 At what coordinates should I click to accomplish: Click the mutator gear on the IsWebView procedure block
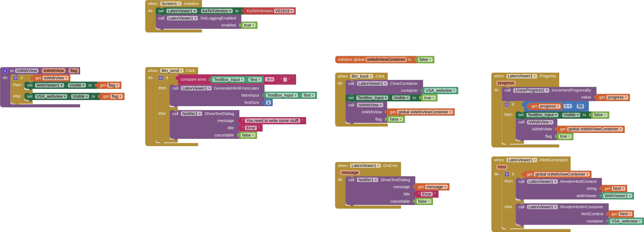pos(5,71)
